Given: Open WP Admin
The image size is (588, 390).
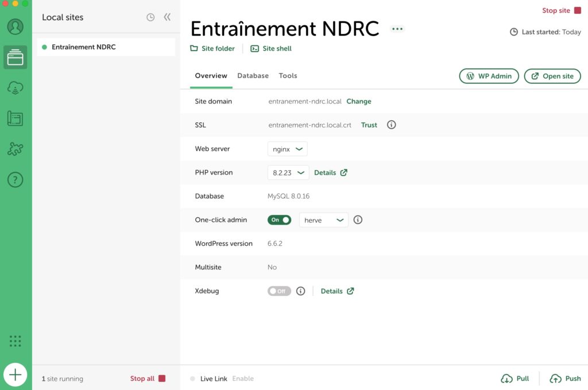Looking at the screenshot, I should point(489,76).
